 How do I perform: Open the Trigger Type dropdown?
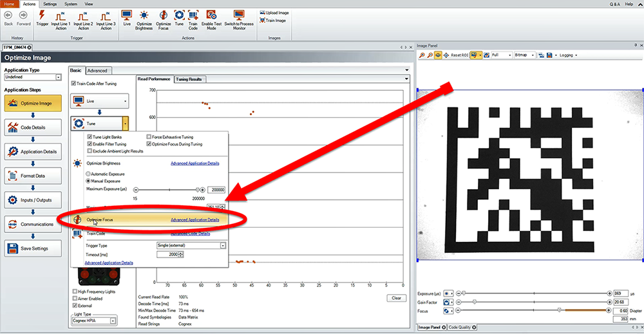[x=223, y=245]
